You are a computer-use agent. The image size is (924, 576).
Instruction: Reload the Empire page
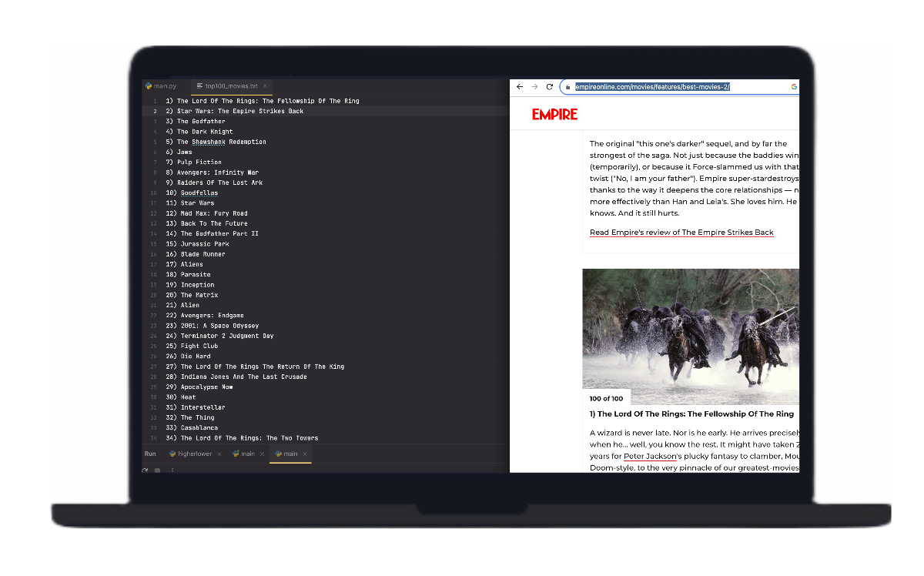coord(550,87)
